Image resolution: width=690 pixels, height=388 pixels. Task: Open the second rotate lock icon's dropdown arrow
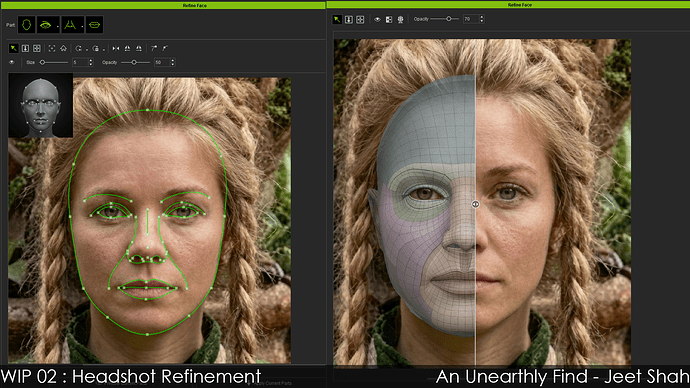pyautogui.click(x=103, y=50)
